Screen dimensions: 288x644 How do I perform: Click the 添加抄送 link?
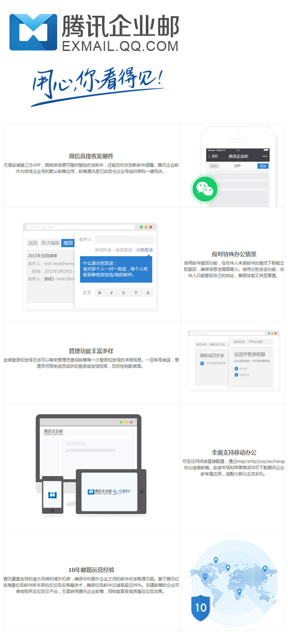(103, 250)
